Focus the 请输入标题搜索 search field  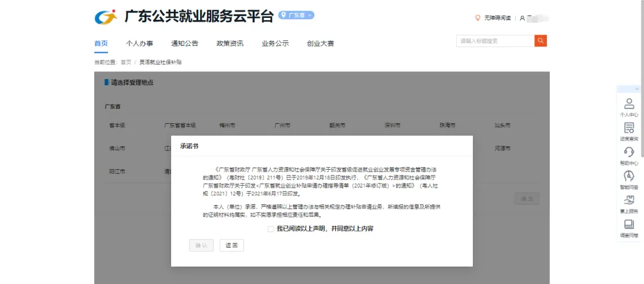tap(495, 41)
